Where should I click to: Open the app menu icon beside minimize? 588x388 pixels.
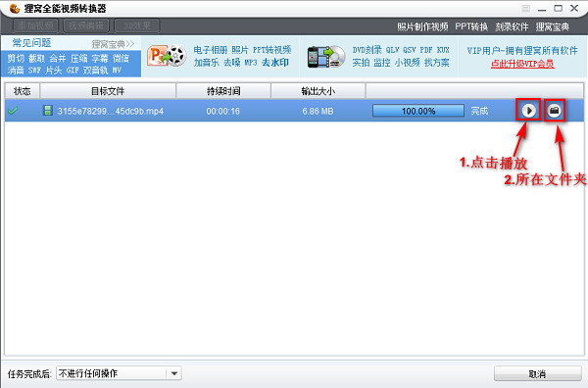click(x=525, y=8)
